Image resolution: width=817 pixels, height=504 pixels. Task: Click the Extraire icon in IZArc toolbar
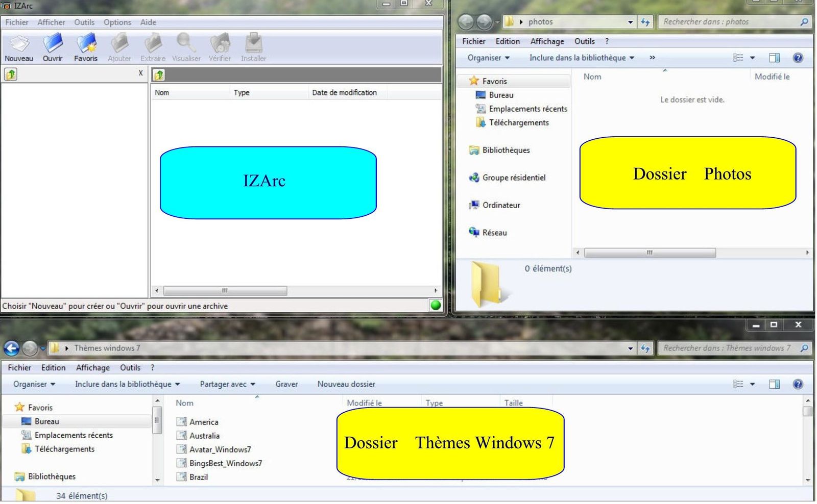pyautogui.click(x=153, y=43)
